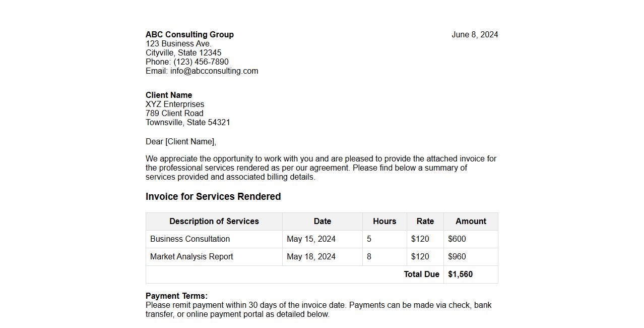Select the $1,560 total amount

coord(461,275)
